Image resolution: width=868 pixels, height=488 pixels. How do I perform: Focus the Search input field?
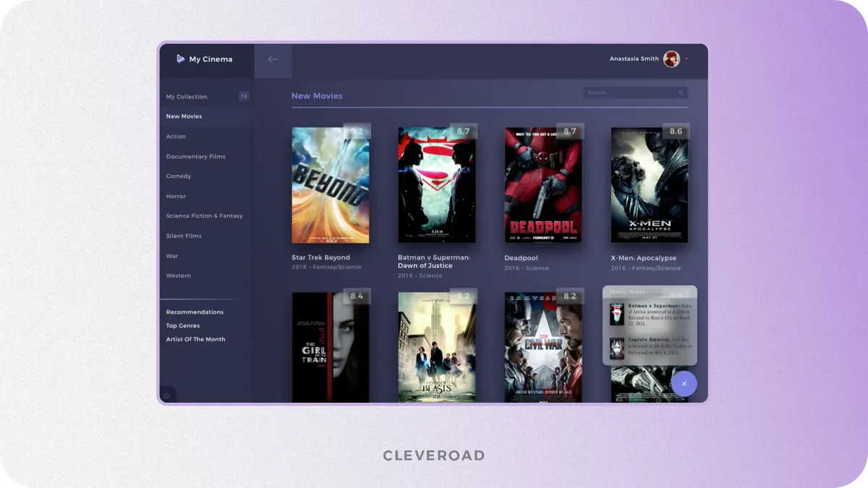(635, 93)
